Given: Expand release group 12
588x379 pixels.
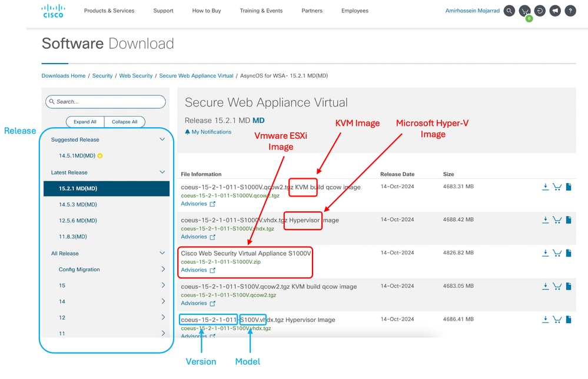Looking at the screenshot, I should [163, 317].
